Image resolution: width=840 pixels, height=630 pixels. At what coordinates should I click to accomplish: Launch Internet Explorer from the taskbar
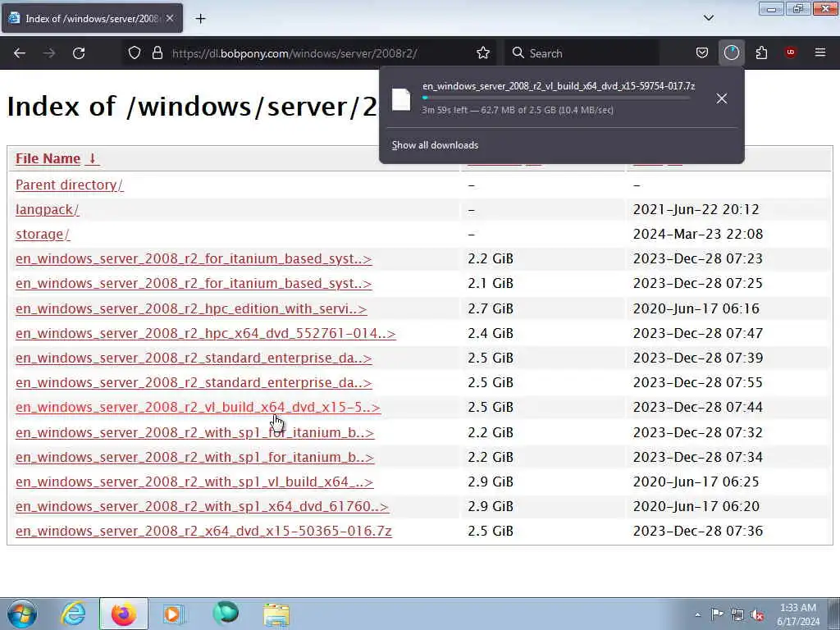[x=73, y=614]
